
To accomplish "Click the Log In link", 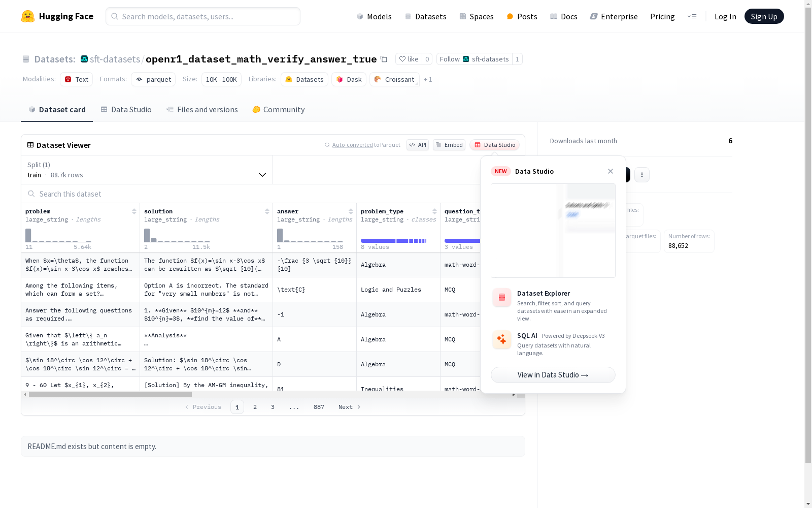I will (725, 16).
